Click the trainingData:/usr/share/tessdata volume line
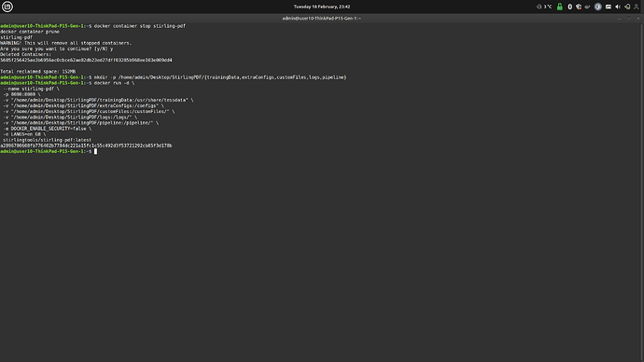This screenshot has height=362, width=644. coord(98,100)
